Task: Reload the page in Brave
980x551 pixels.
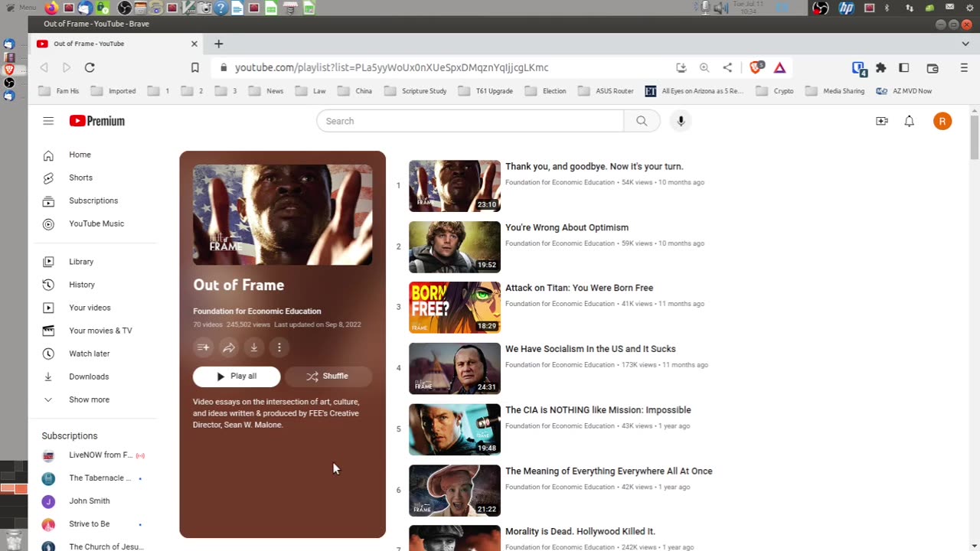Action: tap(90, 67)
